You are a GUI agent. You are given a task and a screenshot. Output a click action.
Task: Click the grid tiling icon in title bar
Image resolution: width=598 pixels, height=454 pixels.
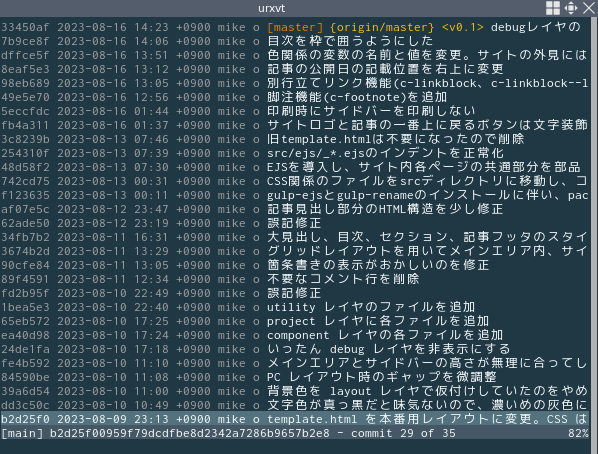[x=553, y=8]
